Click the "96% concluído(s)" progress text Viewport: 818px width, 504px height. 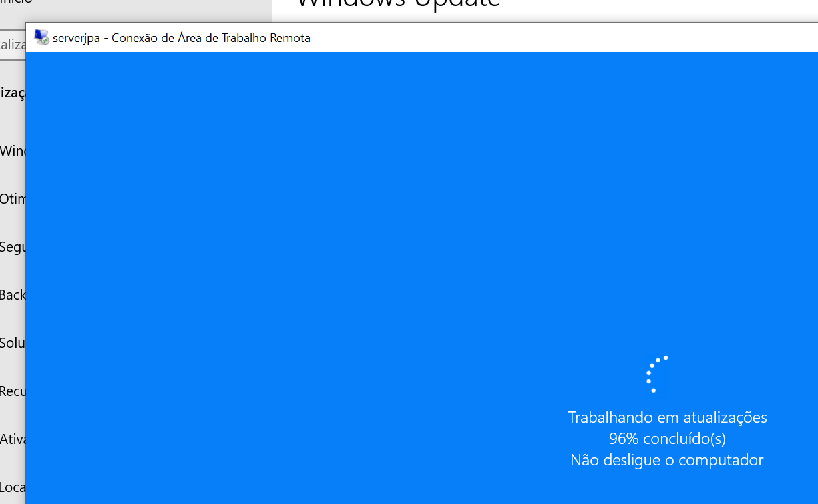coord(667,439)
